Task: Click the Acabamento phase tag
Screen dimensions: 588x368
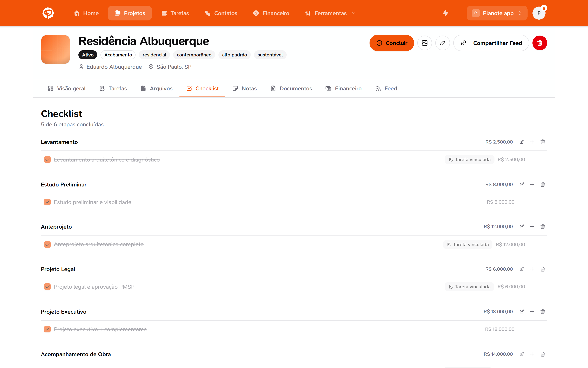Action: [x=118, y=55]
